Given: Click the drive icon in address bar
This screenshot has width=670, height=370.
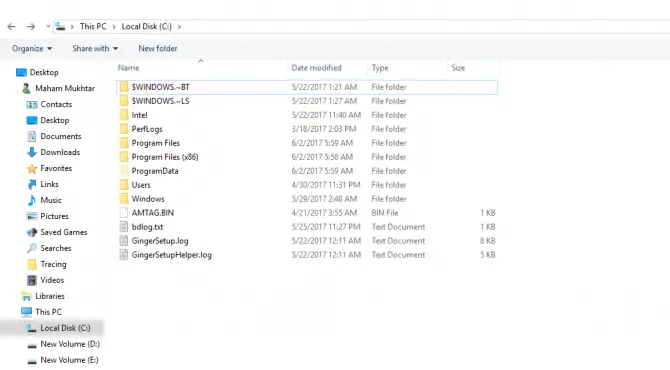Looking at the screenshot, I should point(61,26).
